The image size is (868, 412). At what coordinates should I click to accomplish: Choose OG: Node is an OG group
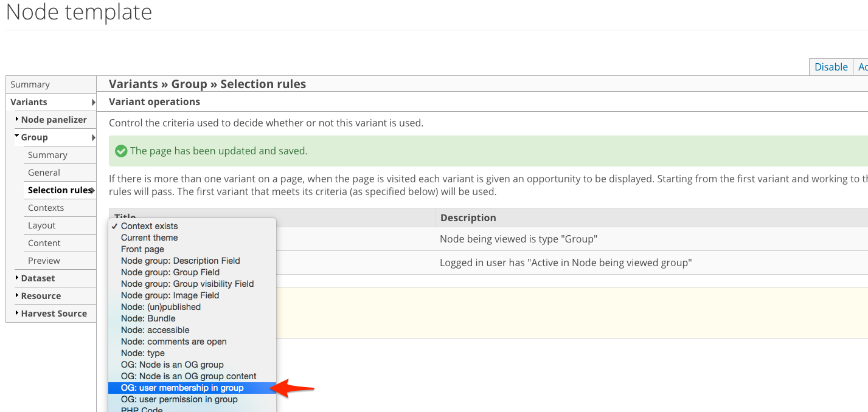click(x=192, y=365)
